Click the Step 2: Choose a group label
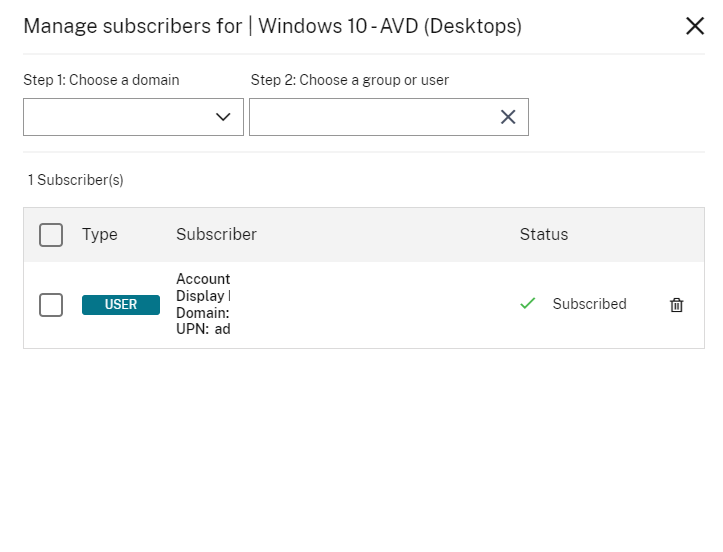 349,80
